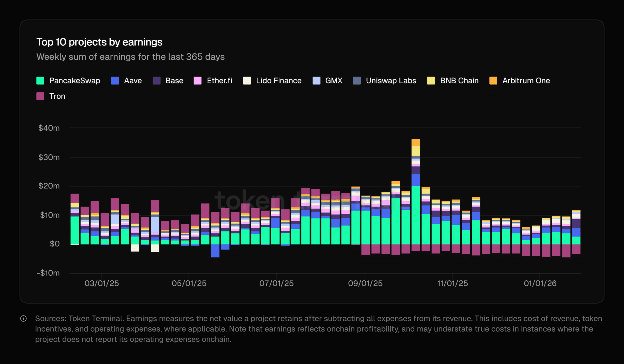Screen dimensions: 624x364
Task: Click the Aave blue legend swatch
Action: point(115,80)
